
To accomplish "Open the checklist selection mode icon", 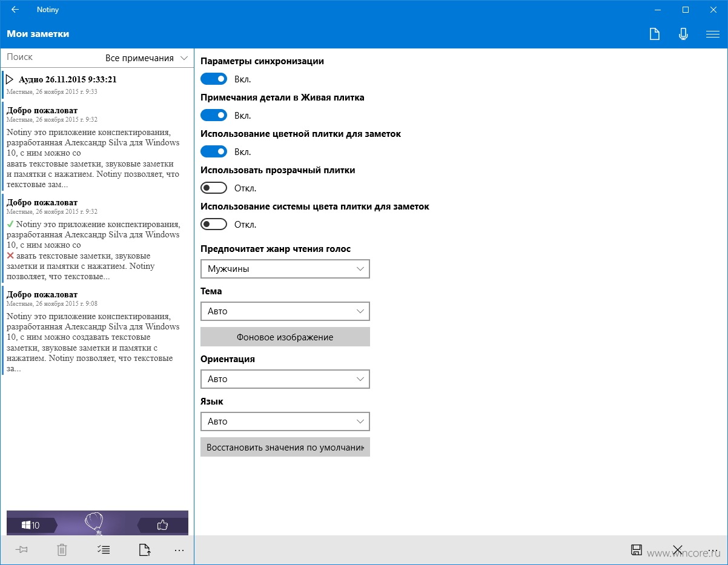I will coord(103,550).
